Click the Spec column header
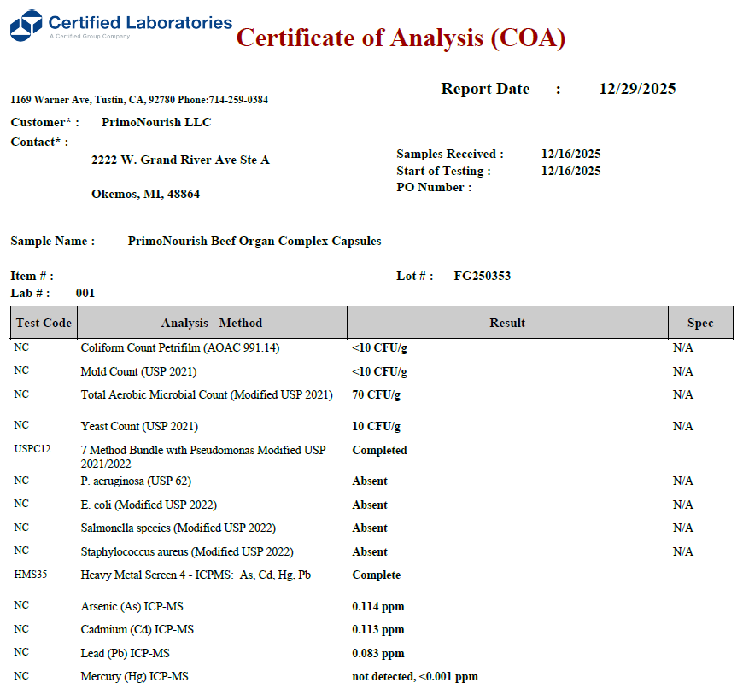743x700 pixels. [x=700, y=323]
